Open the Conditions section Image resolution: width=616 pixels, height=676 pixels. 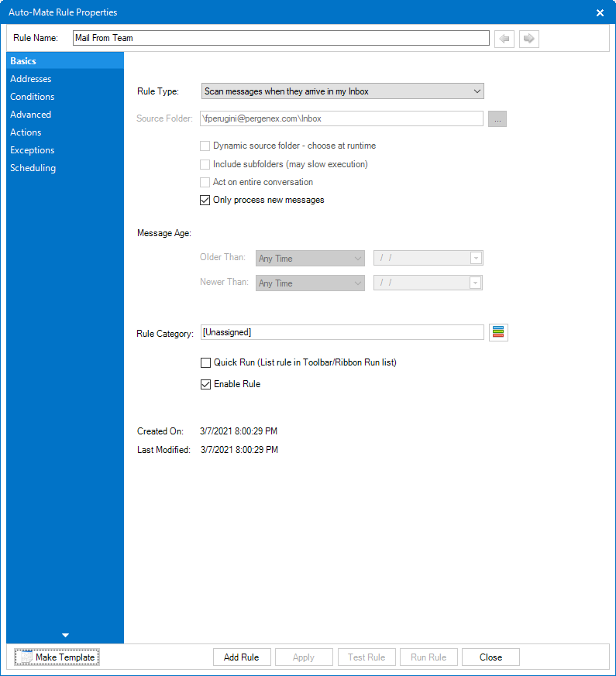pyautogui.click(x=33, y=97)
